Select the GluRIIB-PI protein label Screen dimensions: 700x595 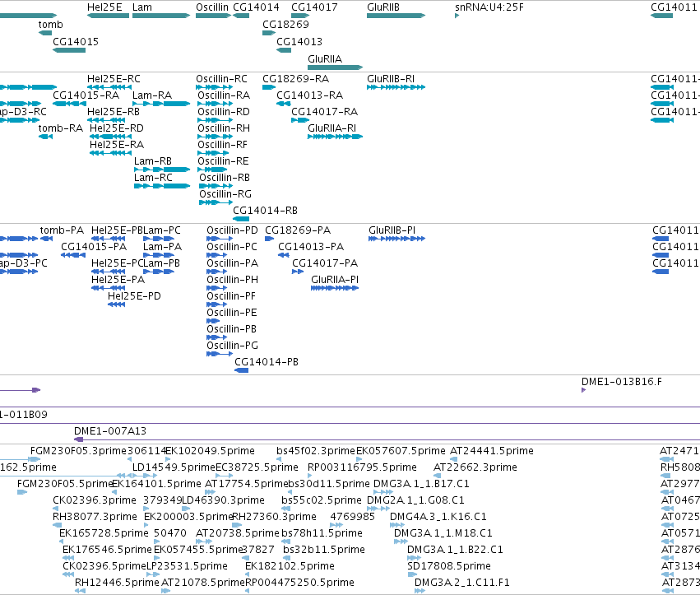click(392, 230)
